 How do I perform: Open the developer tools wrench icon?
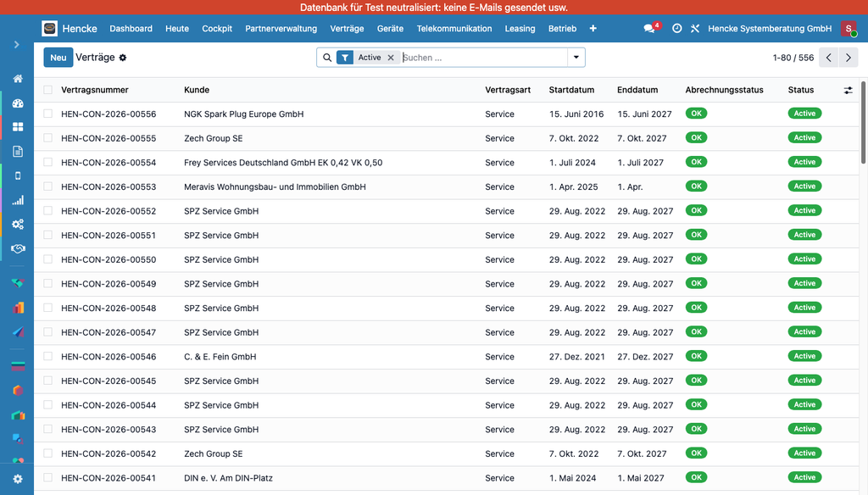pos(695,29)
